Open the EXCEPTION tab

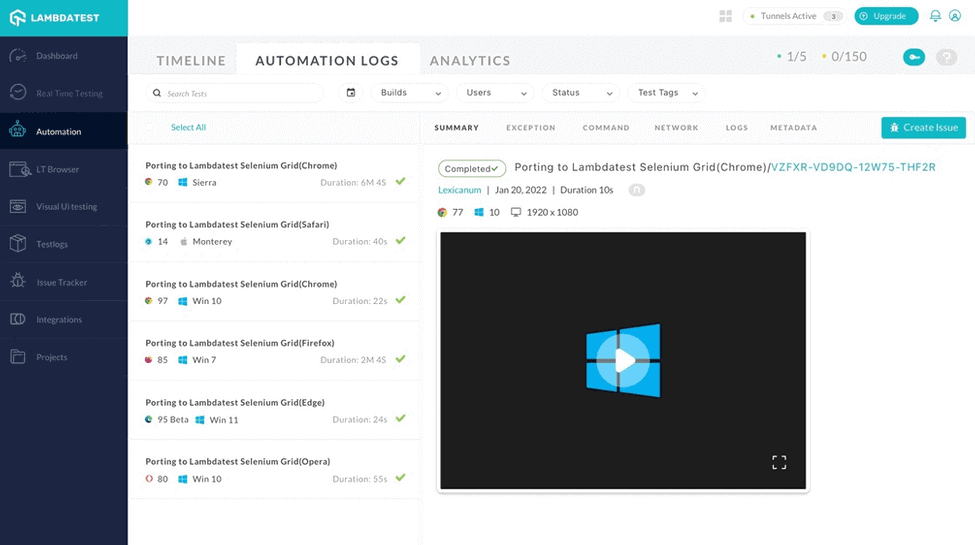(530, 128)
